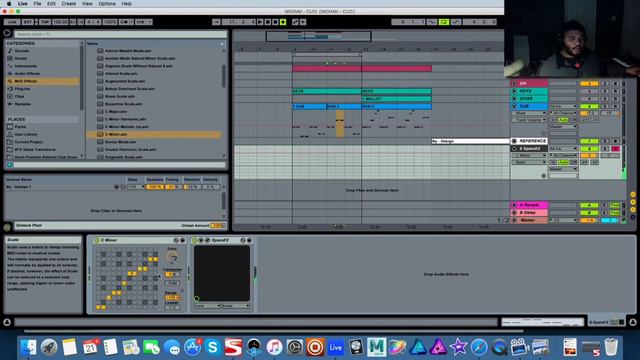The image size is (640, 360).
Task: Start playback with the transport Play button
Action: click(260, 22)
